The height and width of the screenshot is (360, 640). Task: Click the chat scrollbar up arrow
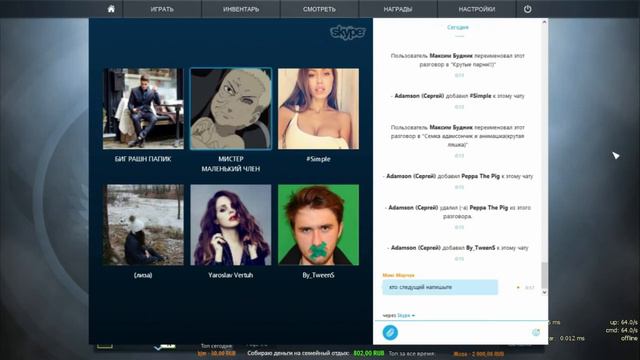coord(544,22)
